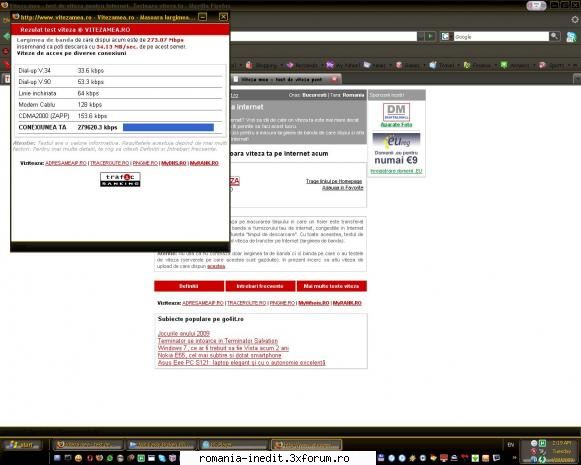The width and height of the screenshot is (581, 465).
Task: Open the Asus Eee PC S121 article link
Action: (242, 363)
